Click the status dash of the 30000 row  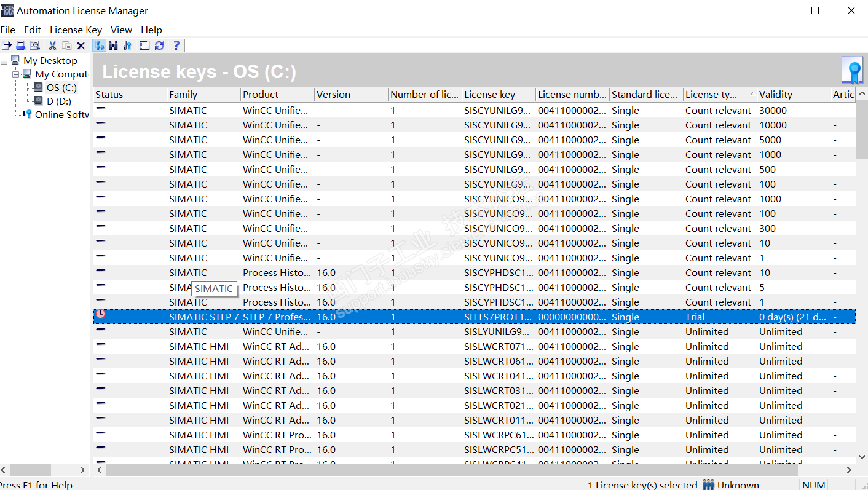(x=100, y=108)
